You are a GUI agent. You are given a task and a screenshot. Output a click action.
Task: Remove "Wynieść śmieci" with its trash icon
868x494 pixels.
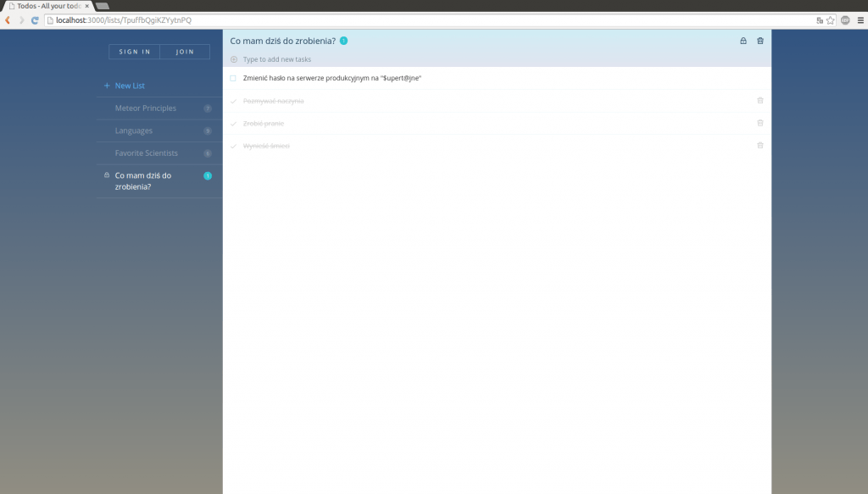pos(760,145)
